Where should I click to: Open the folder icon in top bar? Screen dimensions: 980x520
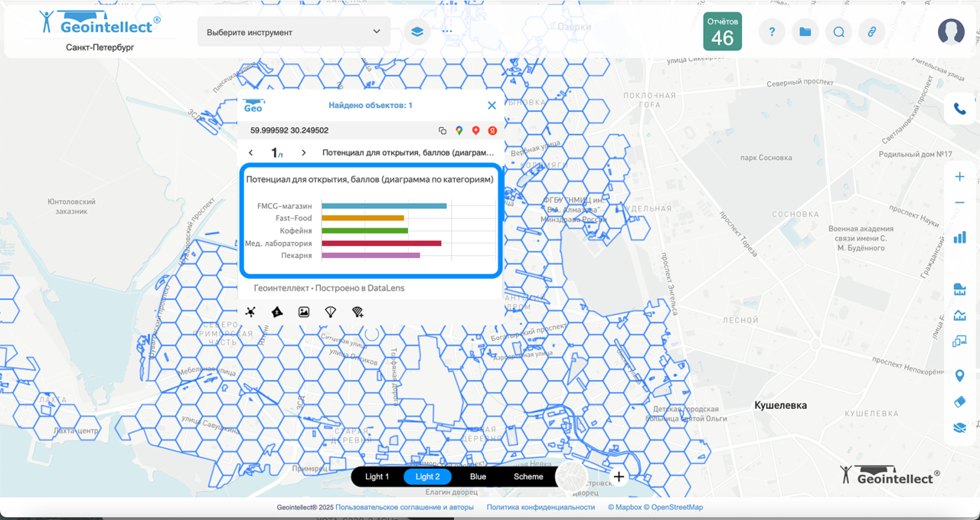[x=805, y=32]
